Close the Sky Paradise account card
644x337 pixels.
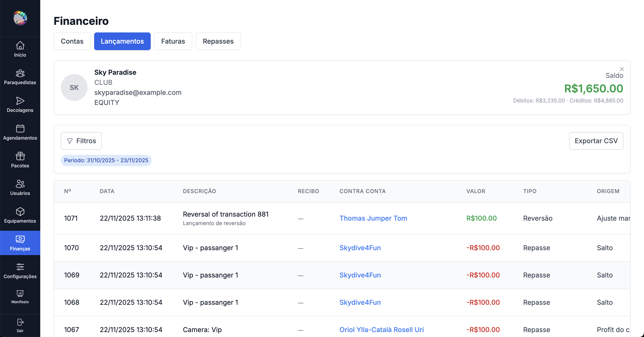point(622,69)
